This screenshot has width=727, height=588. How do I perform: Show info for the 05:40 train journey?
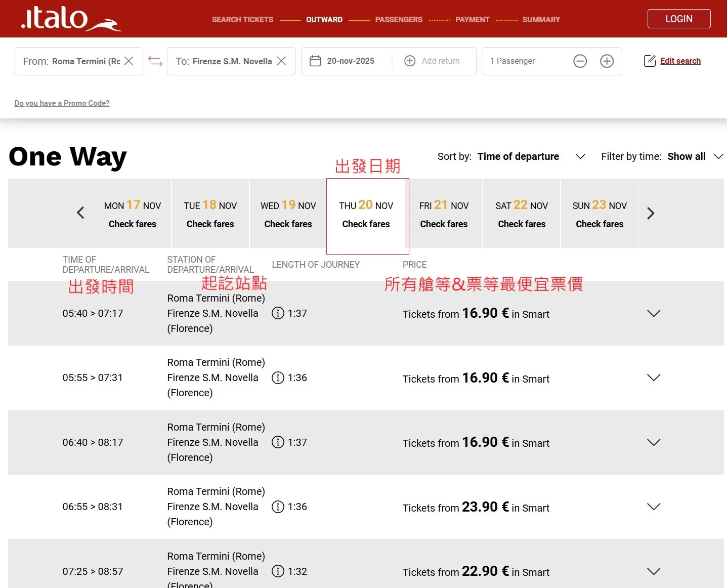click(x=278, y=313)
